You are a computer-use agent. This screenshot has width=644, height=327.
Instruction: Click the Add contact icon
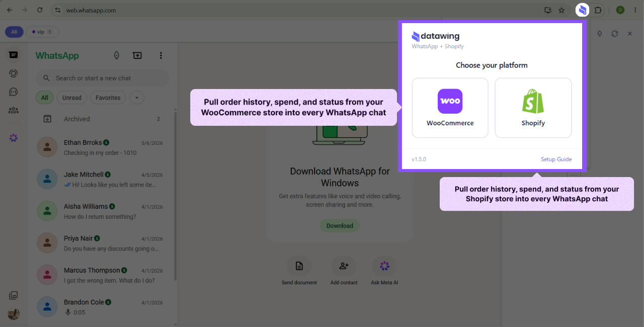pyautogui.click(x=344, y=266)
